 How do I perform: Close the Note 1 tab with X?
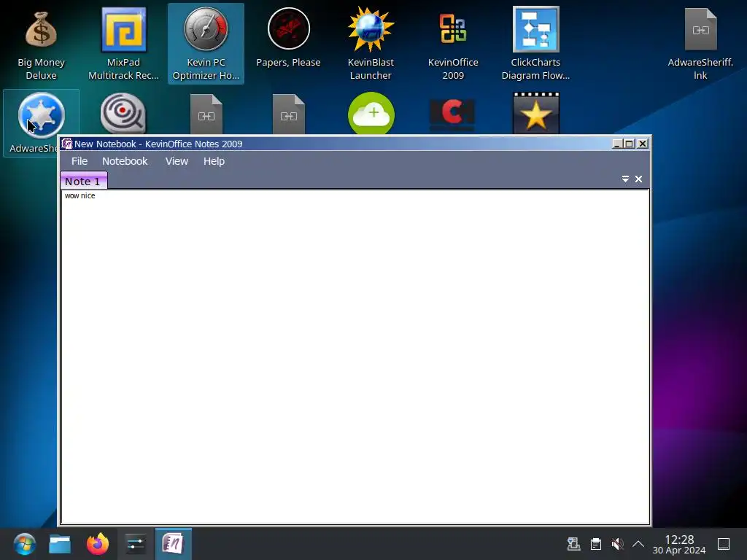tap(638, 179)
